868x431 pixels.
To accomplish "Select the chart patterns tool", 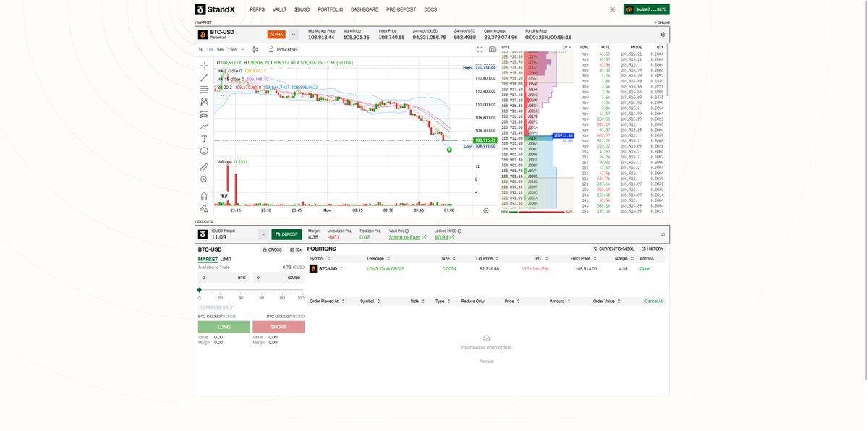I will 204,101.
